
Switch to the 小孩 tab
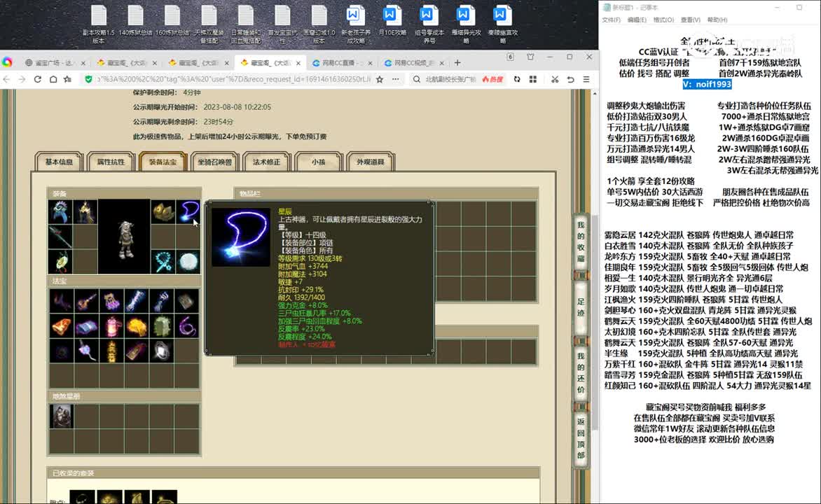(x=318, y=162)
